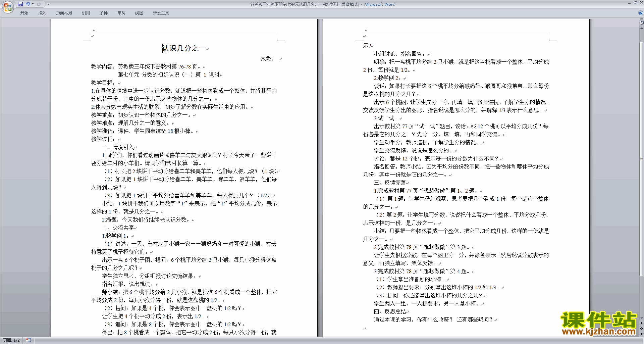Click the heading 四、反思总结
Screen dimensions: 644x344
coord(390,311)
